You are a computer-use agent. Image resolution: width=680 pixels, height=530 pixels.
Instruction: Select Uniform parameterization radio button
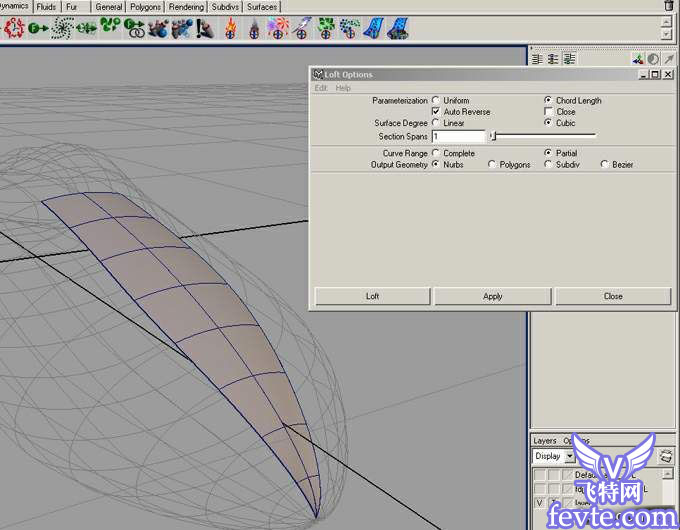click(436, 100)
